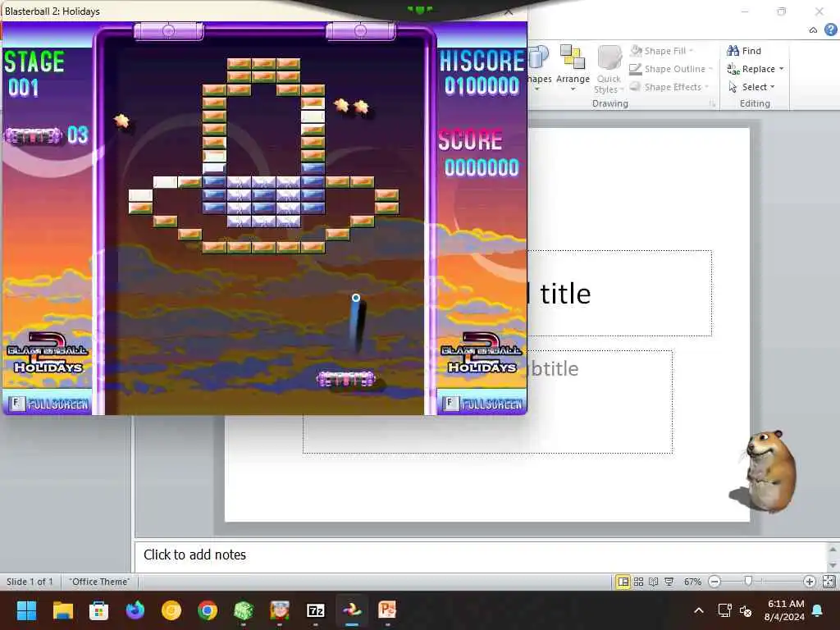Click into the notes pane text area
Image resolution: width=840 pixels, height=630 pixels.
click(481, 555)
